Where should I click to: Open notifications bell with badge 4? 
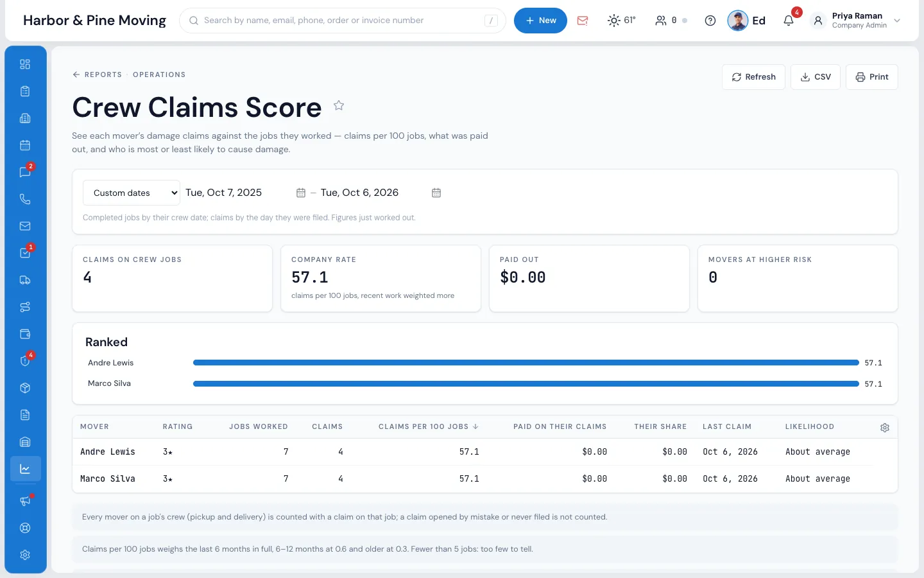pos(789,21)
